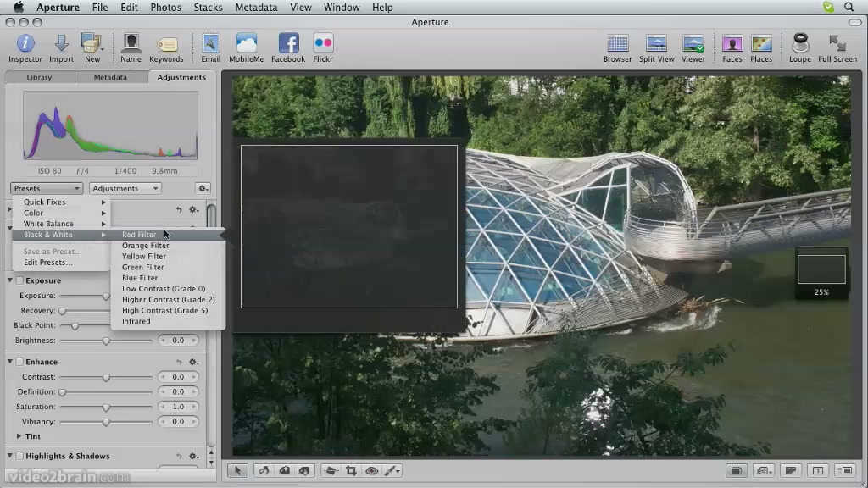Open the Stacks menu
The image size is (868, 488).
(208, 7)
